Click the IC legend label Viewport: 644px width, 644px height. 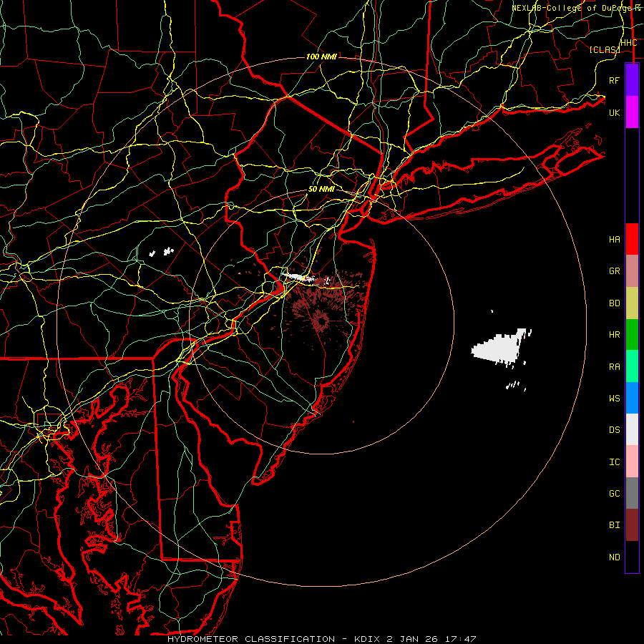[x=614, y=462]
